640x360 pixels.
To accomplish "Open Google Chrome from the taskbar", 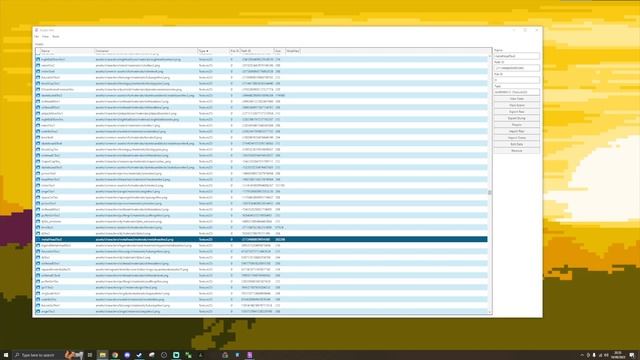I will pyautogui.click(x=115, y=355).
